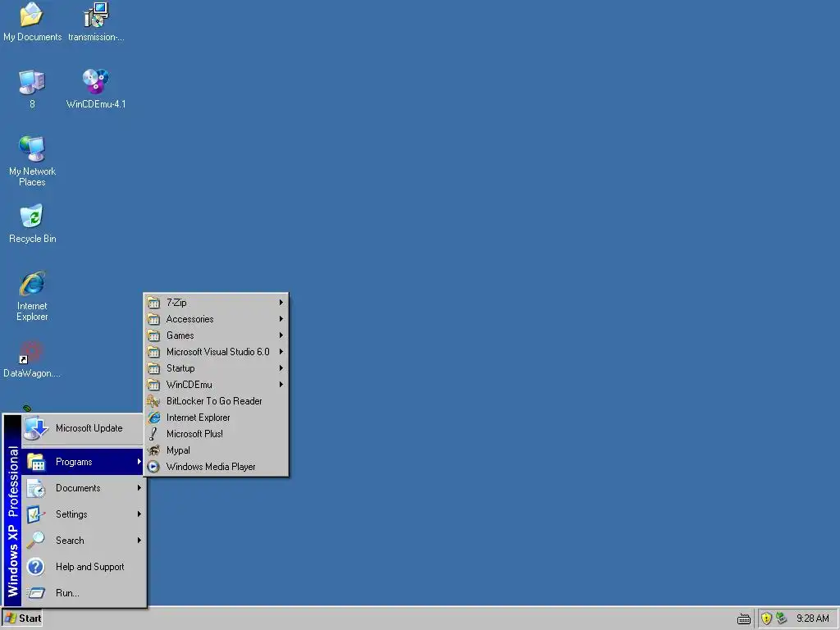Screen dimensions: 840x630
Task: Launch Internet Explorer from desktop icon
Action: [x=32, y=295]
